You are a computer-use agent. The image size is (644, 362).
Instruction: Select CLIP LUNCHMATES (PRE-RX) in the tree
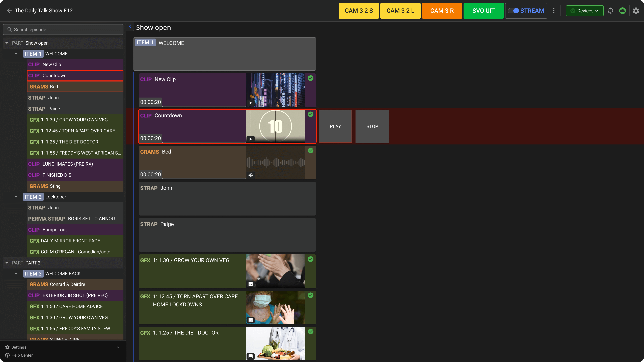tap(75, 164)
